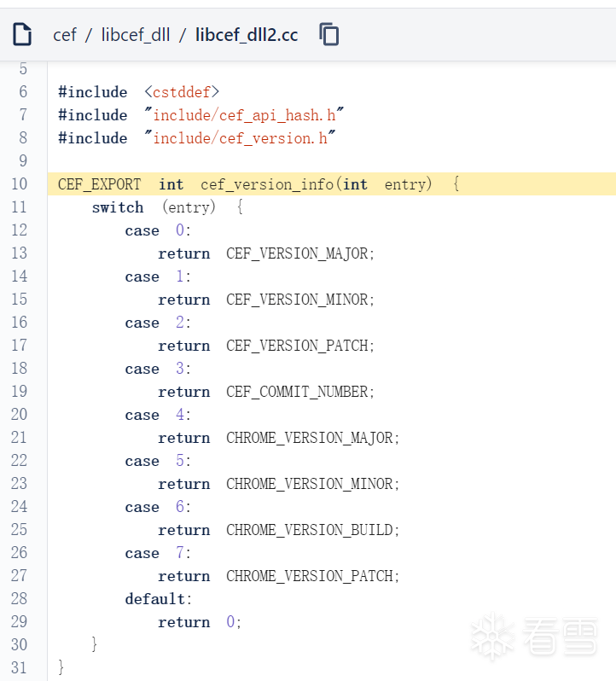Screen dimensions: 616x681
Task: Click the <cstddef> include text
Action: click(182, 92)
